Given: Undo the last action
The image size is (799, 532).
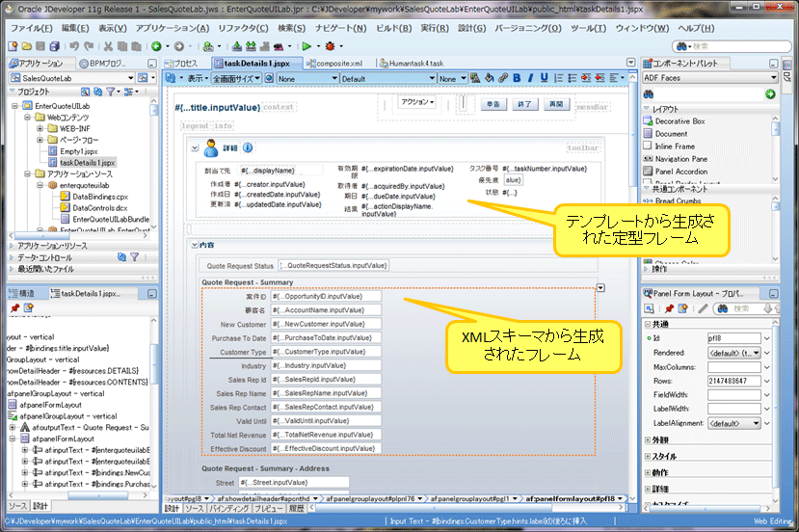Looking at the screenshot, I should 74,46.
